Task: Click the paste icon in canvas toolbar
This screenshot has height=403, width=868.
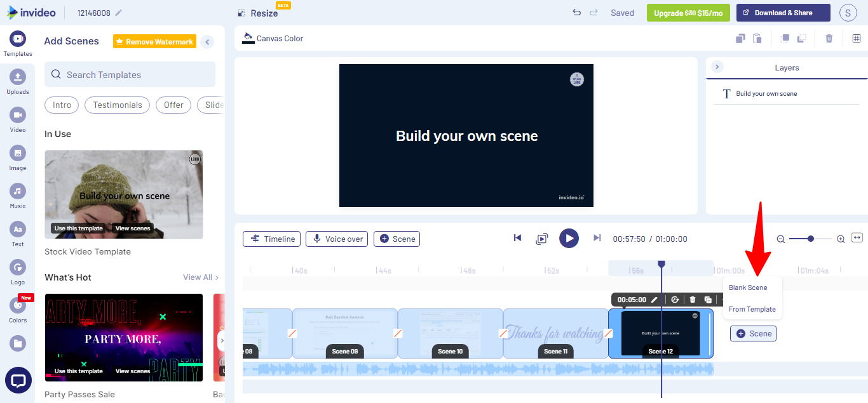Action: click(757, 38)
